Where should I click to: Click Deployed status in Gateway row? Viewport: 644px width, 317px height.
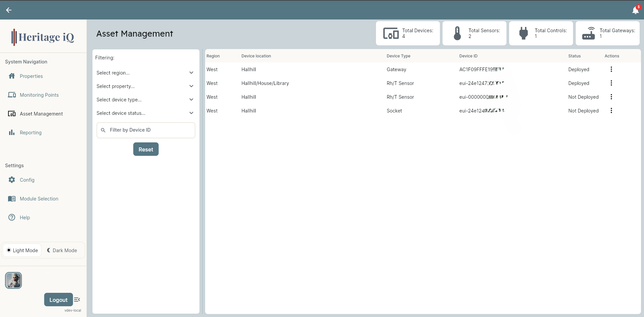tap(579, 70)
